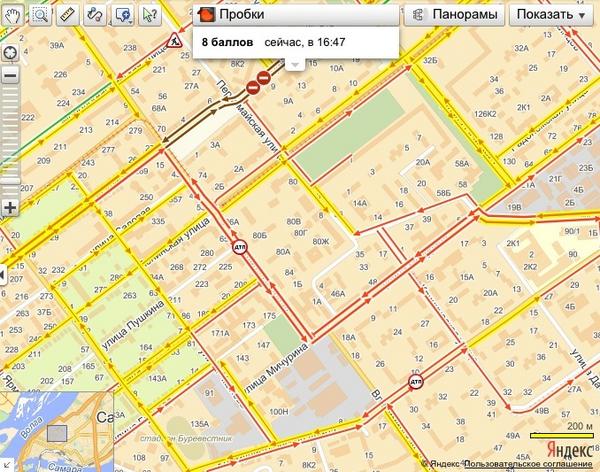Collapse the overview minimap with corner arrow

[7, 465]
